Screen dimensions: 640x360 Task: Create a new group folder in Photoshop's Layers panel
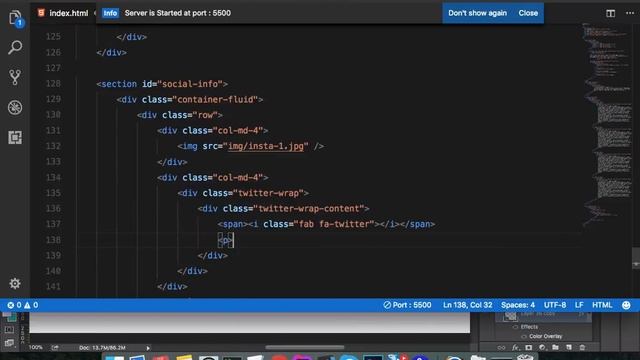pos(556,348)
